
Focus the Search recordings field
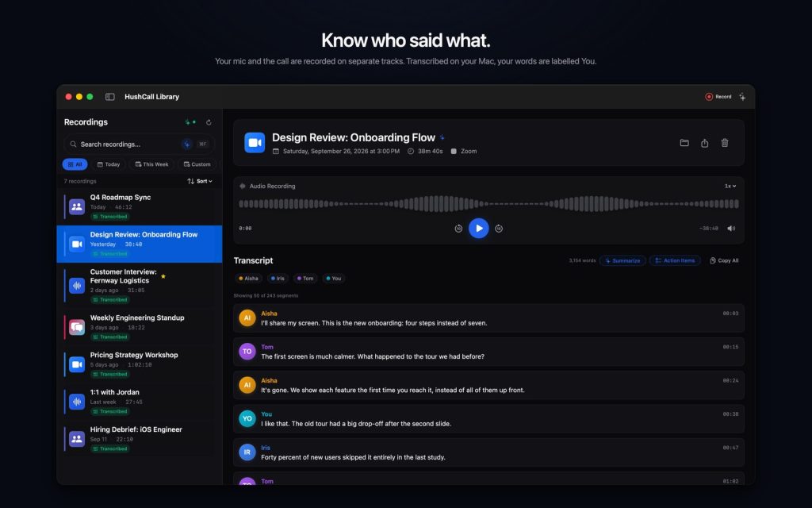tap(139, 144)
